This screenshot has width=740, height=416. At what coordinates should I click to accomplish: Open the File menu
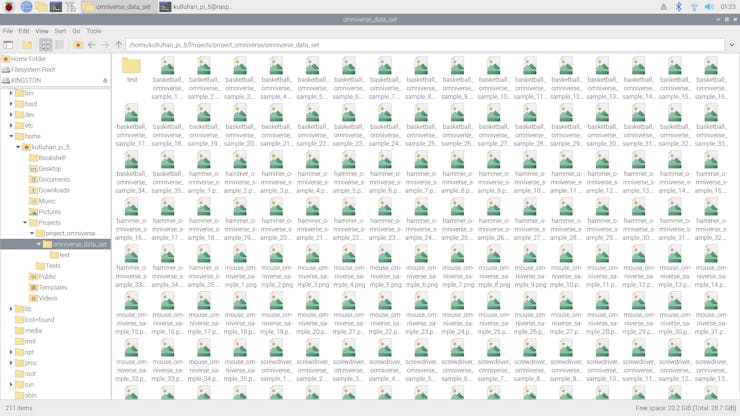point(8,31)
